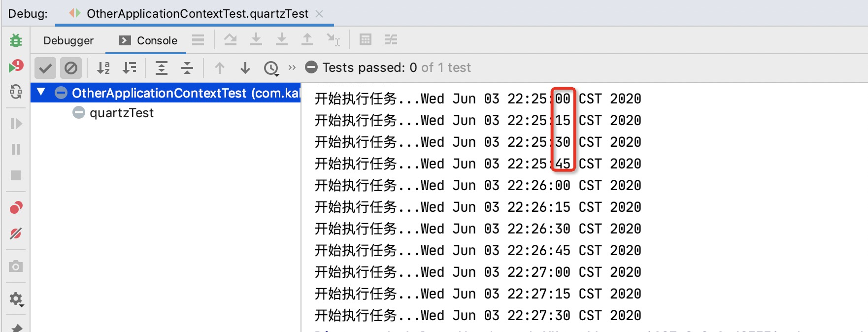
Task: Jump to next failed test with down arrow
Action: click(245, 68)
